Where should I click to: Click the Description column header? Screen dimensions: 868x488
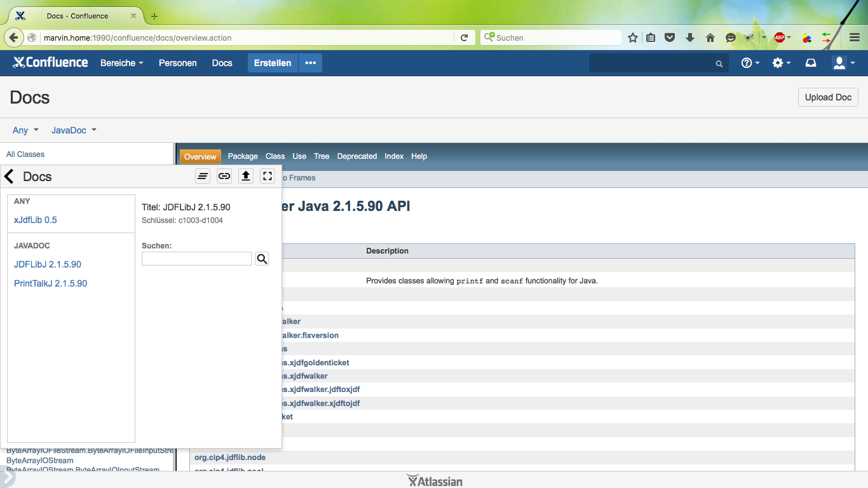(x=388, y=251)
